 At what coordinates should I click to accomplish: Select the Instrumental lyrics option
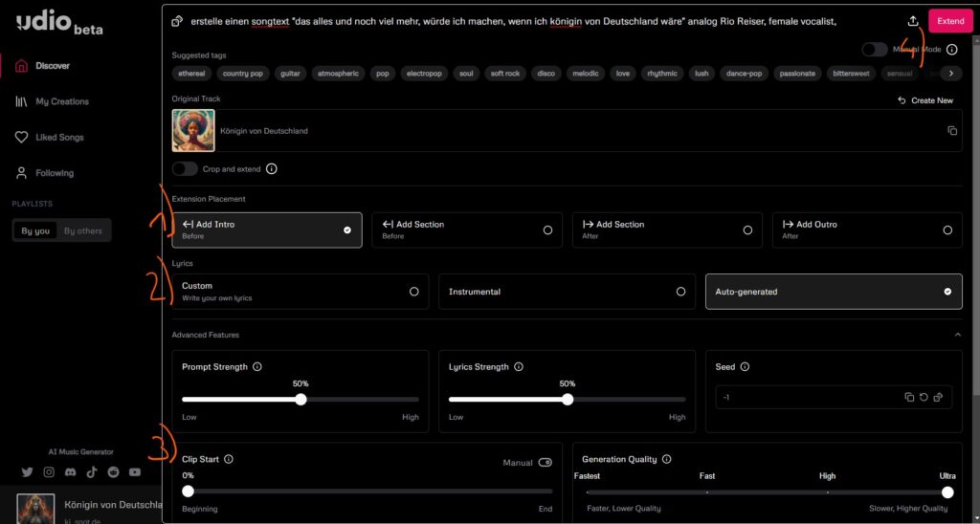[x=567, y=292]
